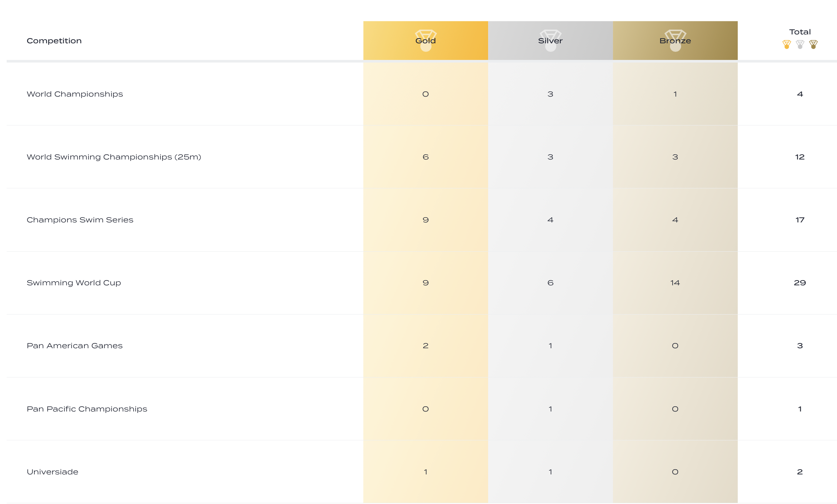The image size is (837, 504).
Task: Select the World Championships row label
Action: coord(75,94)
